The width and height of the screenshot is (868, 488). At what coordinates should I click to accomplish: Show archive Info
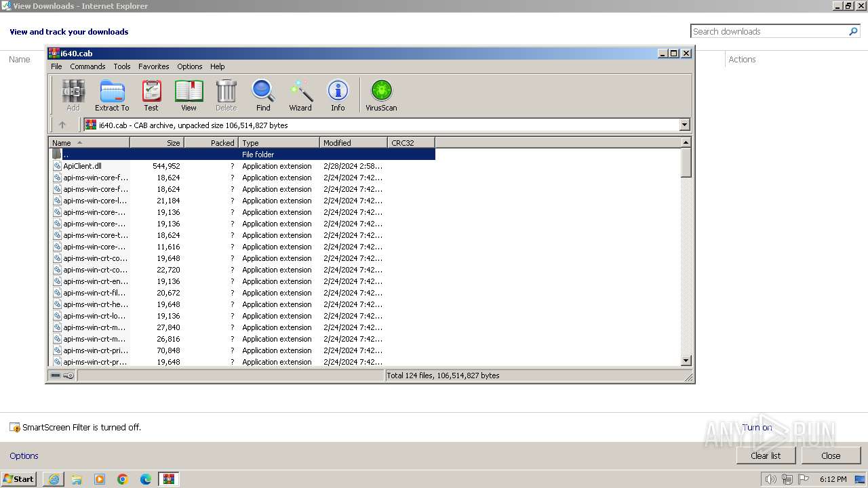pos(338,95)
